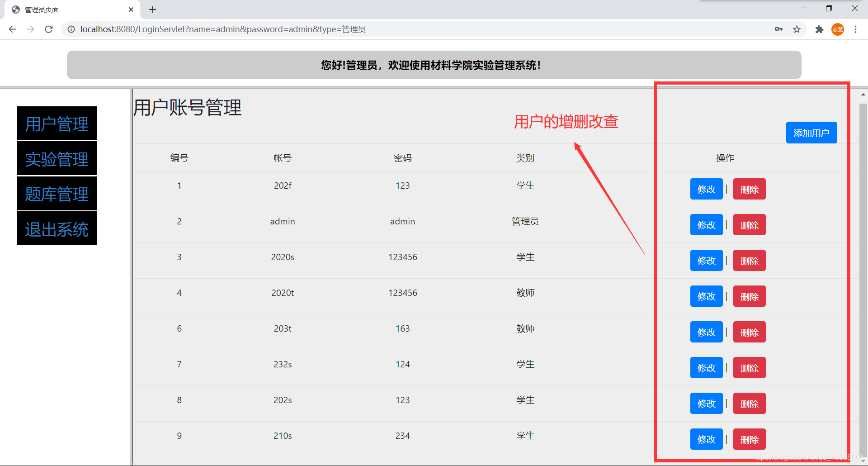
Task: Select account cell 203t
Action: click(283, 328)
